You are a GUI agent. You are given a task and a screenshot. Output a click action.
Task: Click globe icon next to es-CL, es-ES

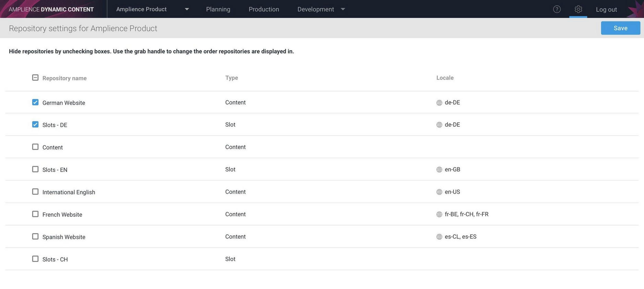tap(439, 237)
